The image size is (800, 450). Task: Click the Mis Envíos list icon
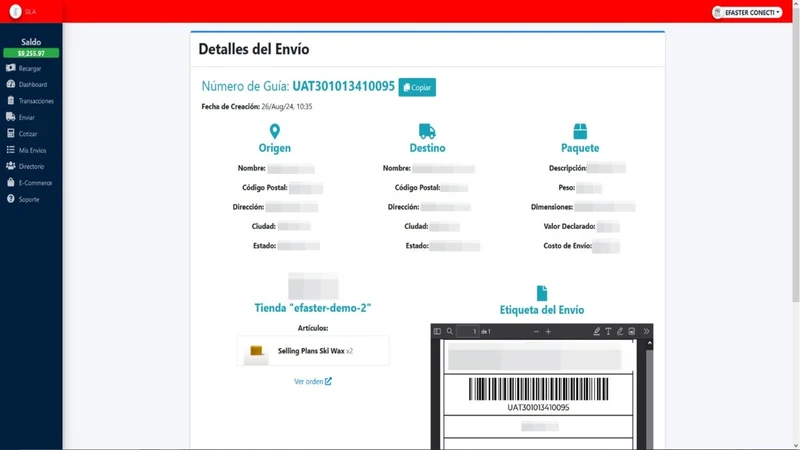click(11, 149)
